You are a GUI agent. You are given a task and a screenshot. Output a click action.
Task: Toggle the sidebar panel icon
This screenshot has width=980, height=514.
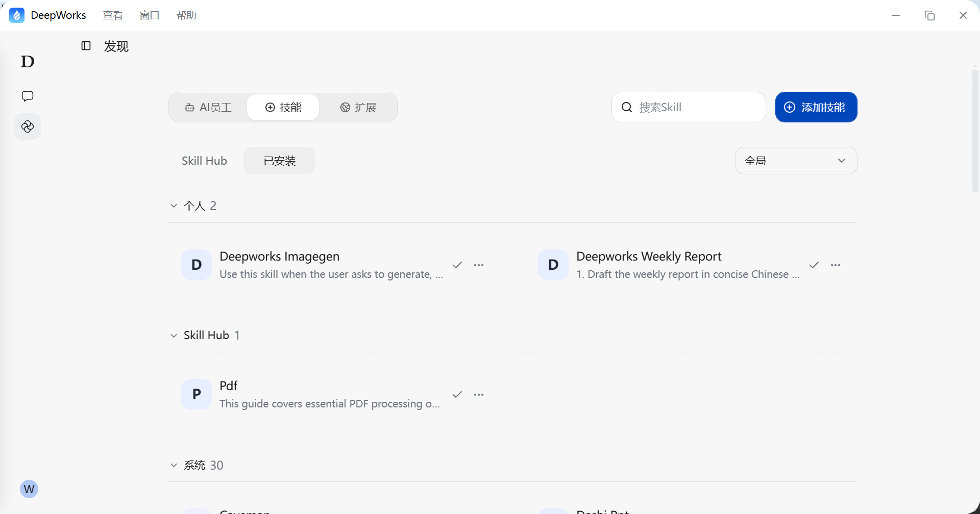click(x=86, y=46)
